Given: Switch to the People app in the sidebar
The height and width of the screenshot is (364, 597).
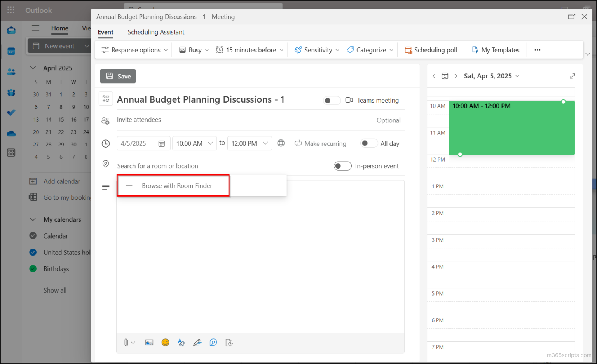Looking at the screenshot, I should pos(10,71).
